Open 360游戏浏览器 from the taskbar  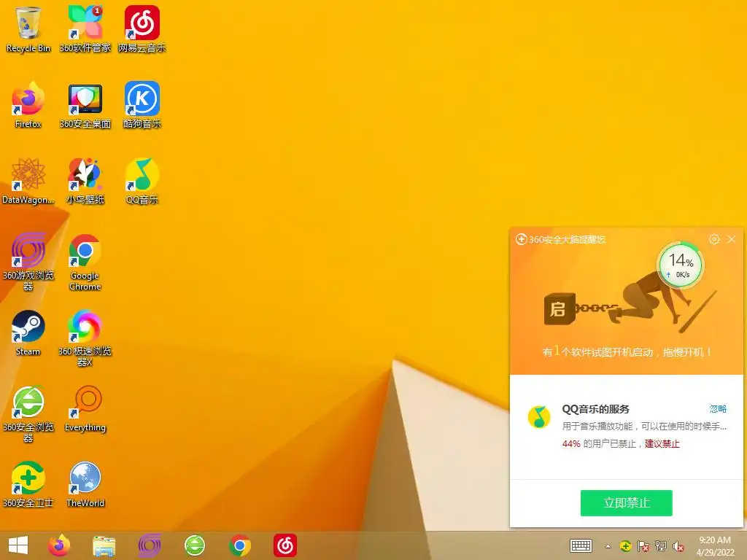tap(149, 545)
